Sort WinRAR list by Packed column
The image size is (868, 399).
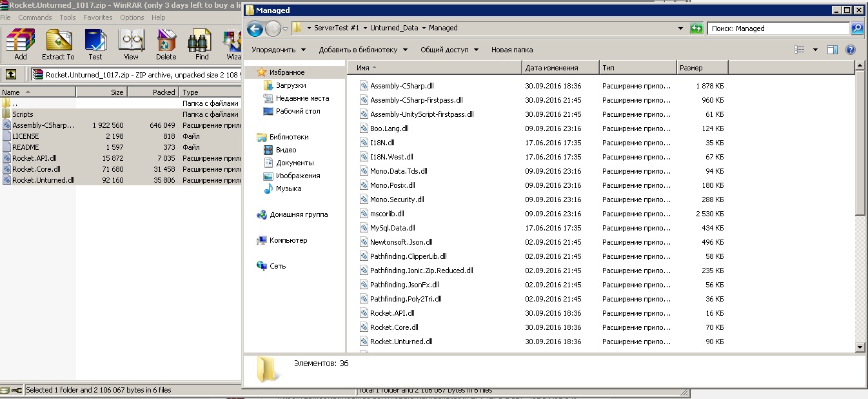pyautogui.click(x=153, y=92)
